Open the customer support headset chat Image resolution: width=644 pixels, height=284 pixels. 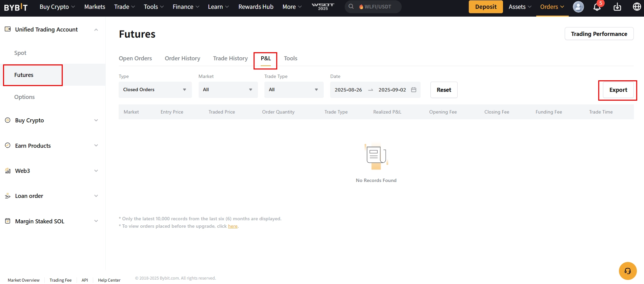click(628, 271)
